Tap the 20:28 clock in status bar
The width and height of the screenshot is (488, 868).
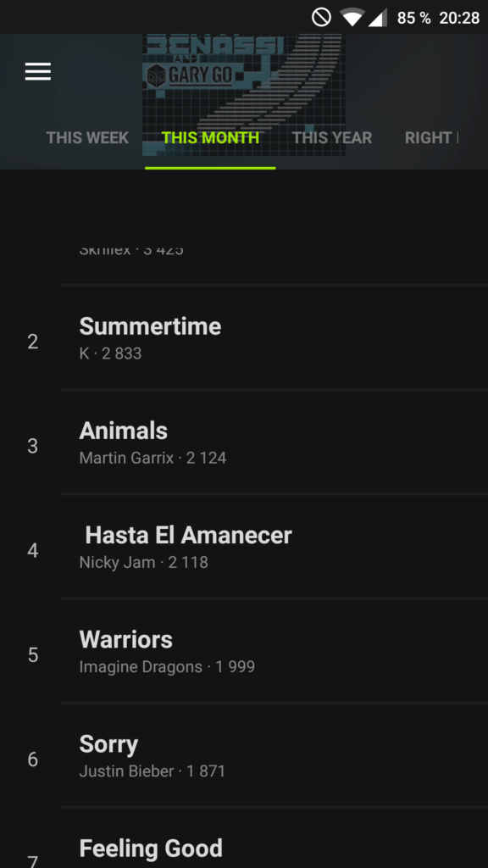[x=459, y=19]
